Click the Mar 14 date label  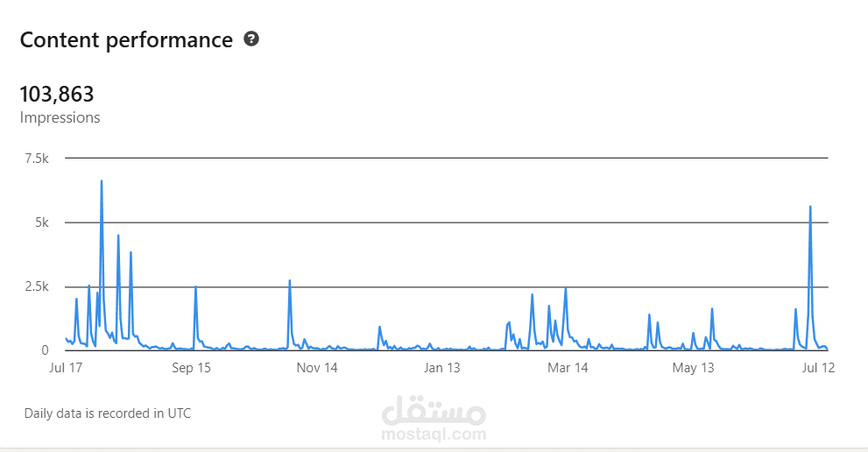[x=568, y=368]
